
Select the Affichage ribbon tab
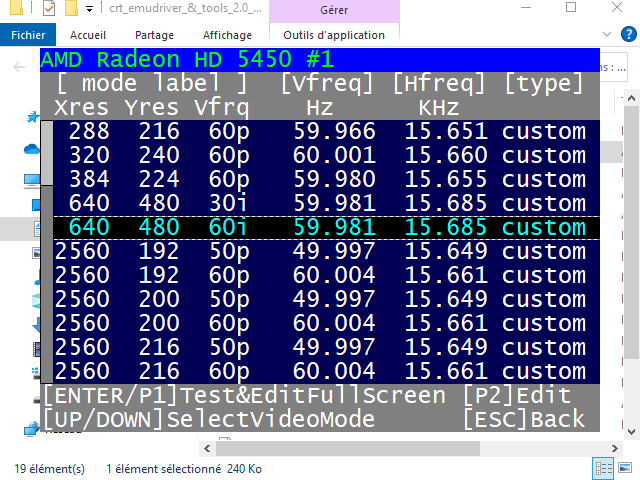227,35
